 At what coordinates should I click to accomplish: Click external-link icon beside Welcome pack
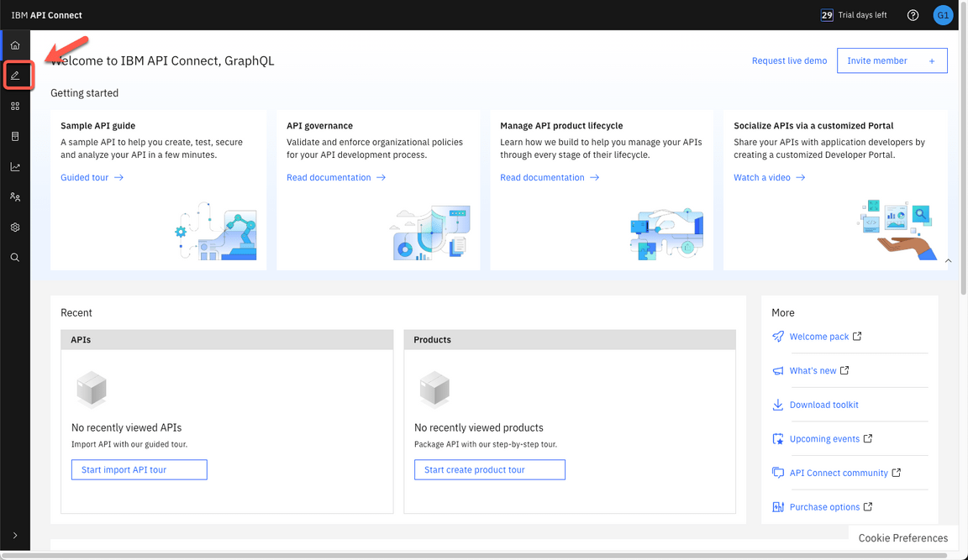coord(857,336)
